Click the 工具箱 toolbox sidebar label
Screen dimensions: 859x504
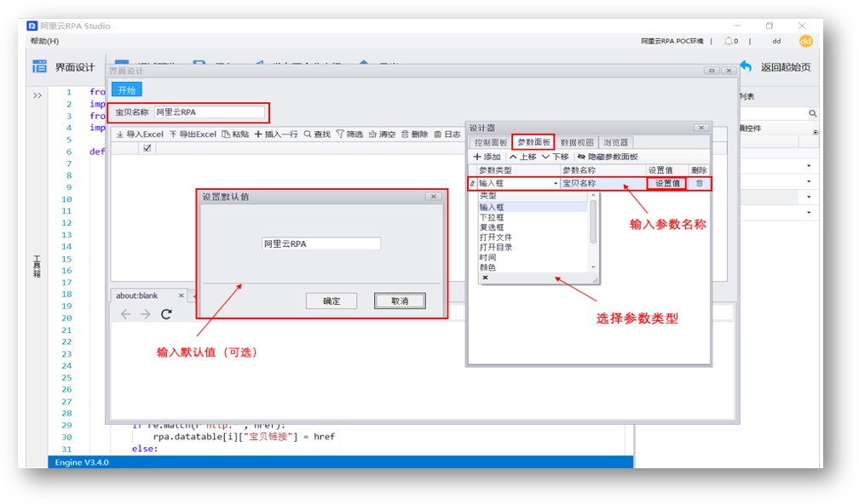pyautogui.click(x=37, y=266)
